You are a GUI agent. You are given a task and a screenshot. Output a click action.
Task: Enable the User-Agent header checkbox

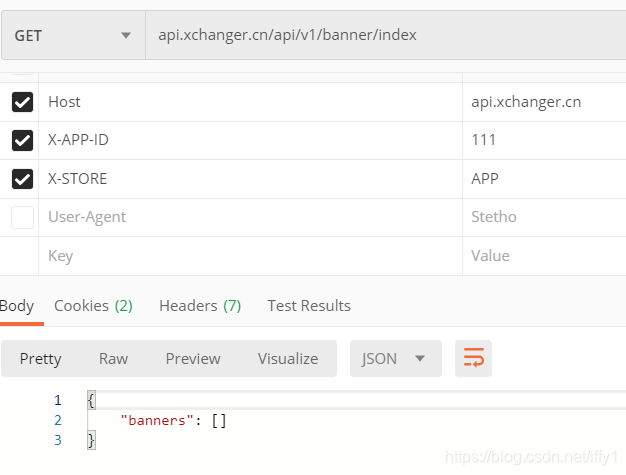click(x=22, y=217)
